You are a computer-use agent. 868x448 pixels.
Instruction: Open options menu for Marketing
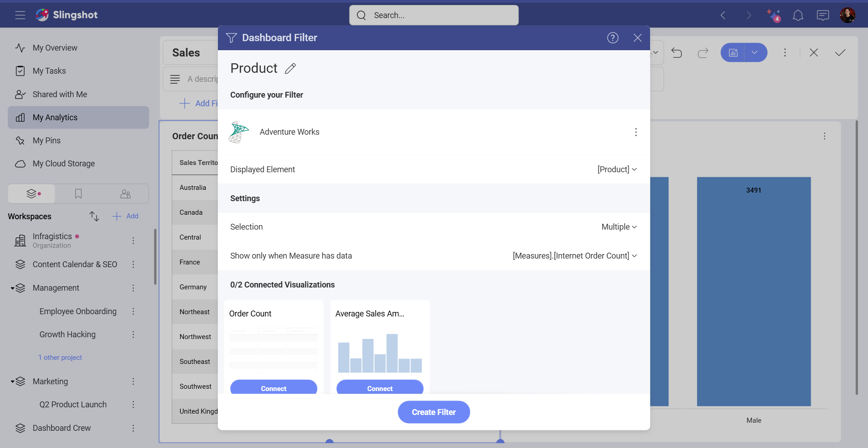[x=133, y=382]
